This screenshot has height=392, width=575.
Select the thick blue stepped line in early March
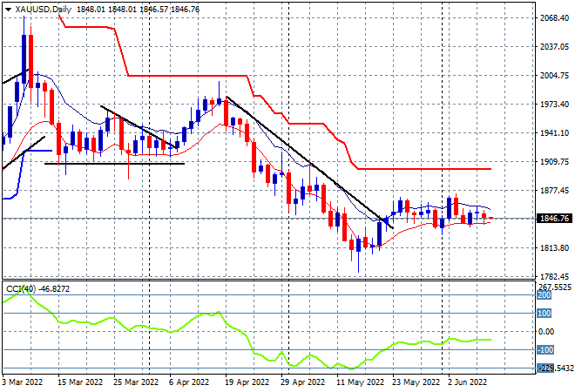[x=38, y=151]
